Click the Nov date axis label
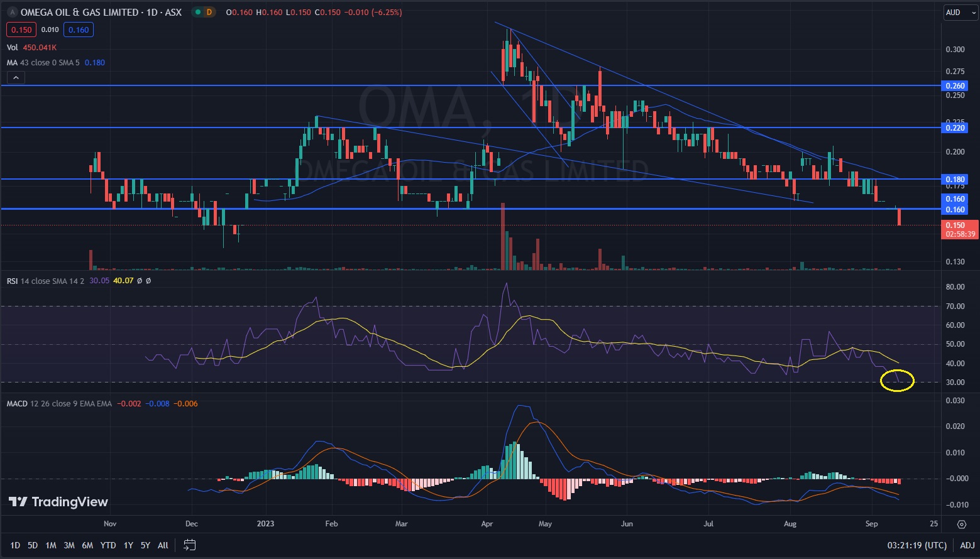Viewport: 980px width, 559px height. (110, 524)
